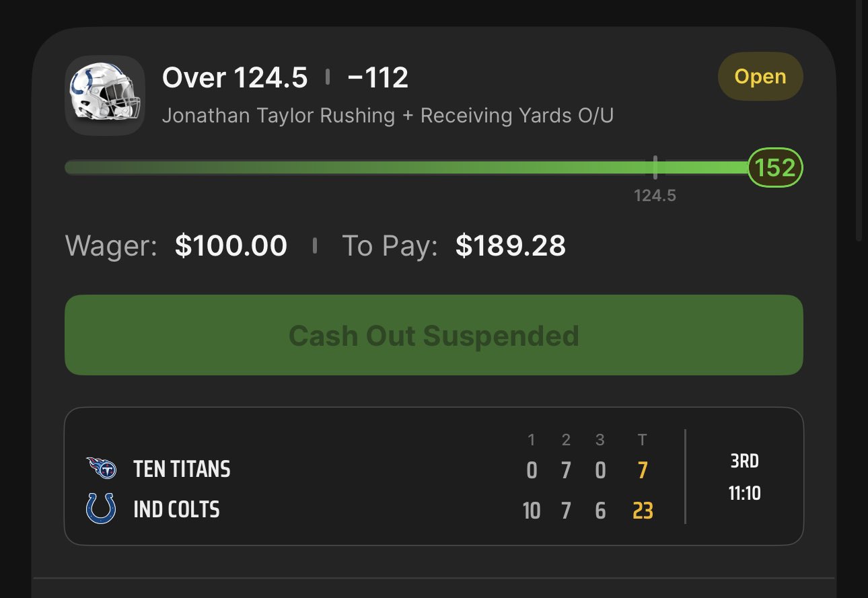The width and height of the screenshot is (868, 598).
Task: Click the Titans total score 7
Action: [x=643, y=470]
